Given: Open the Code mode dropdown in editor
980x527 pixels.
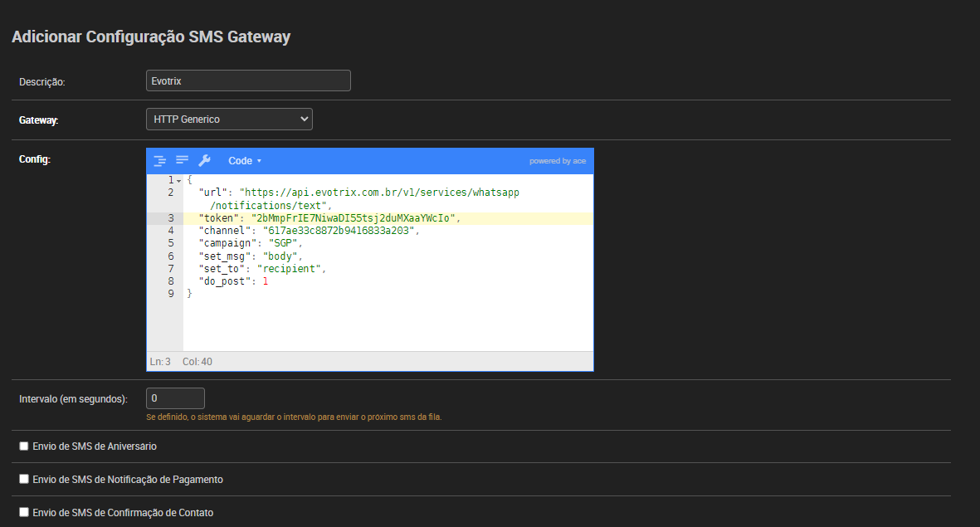Looking at the screenshot, I should click(245, 161).
